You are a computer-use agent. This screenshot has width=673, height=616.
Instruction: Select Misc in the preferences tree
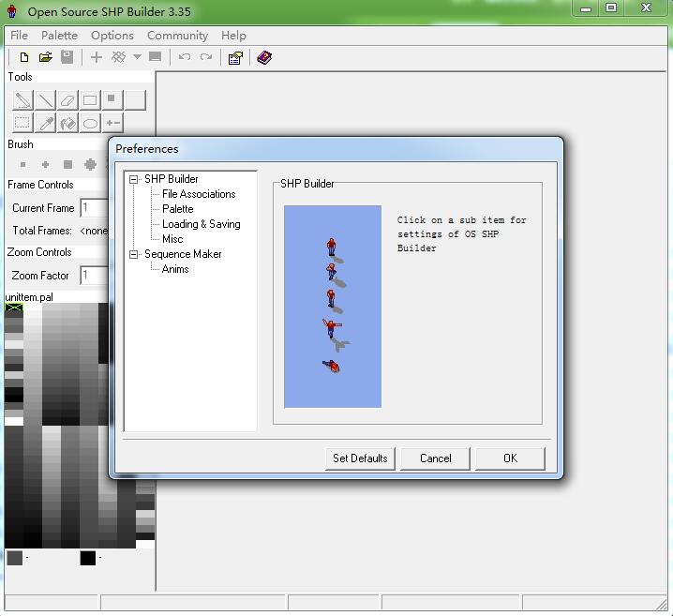point(172,239)
